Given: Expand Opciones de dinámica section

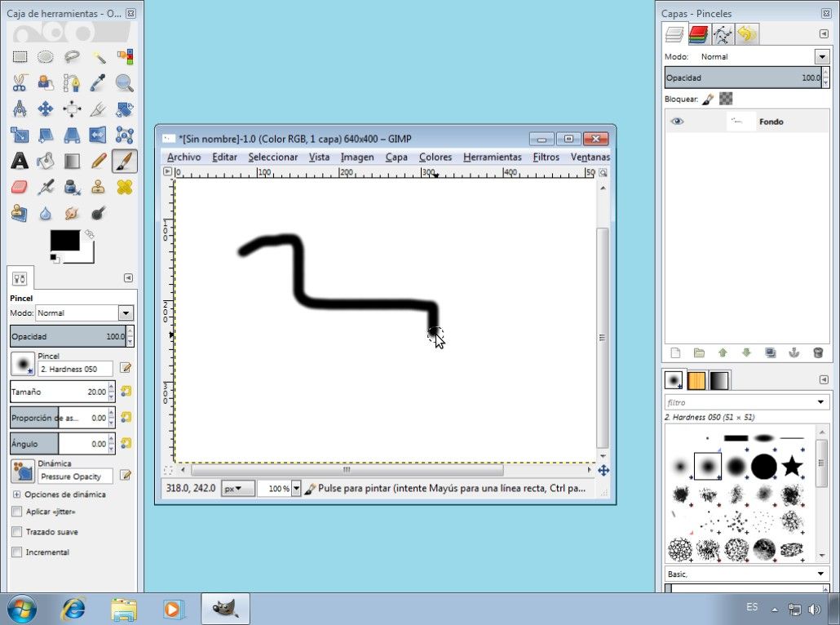Looking at the screenshot, I should pyautogui.click(x=16, y=494).
